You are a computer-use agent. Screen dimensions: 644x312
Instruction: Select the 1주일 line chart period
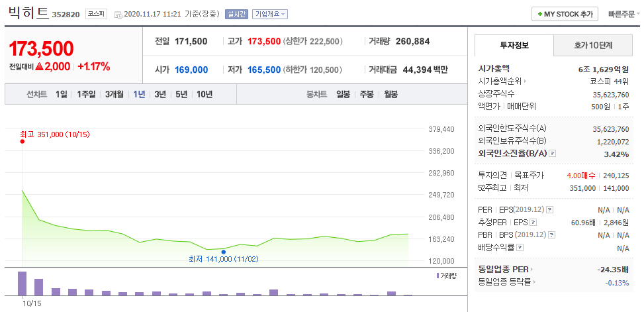tap(86, 94)
